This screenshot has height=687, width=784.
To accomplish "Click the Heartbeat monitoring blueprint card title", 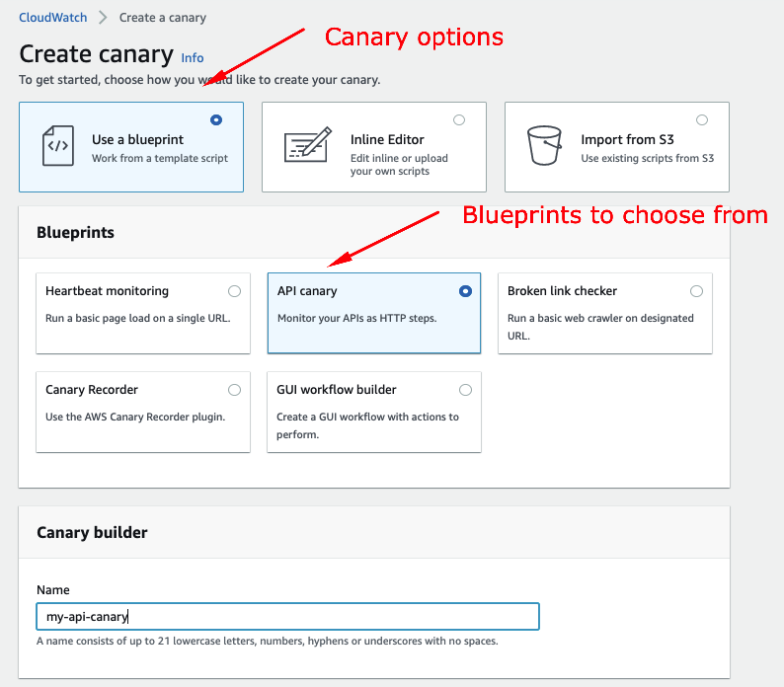I will point(107,291).
